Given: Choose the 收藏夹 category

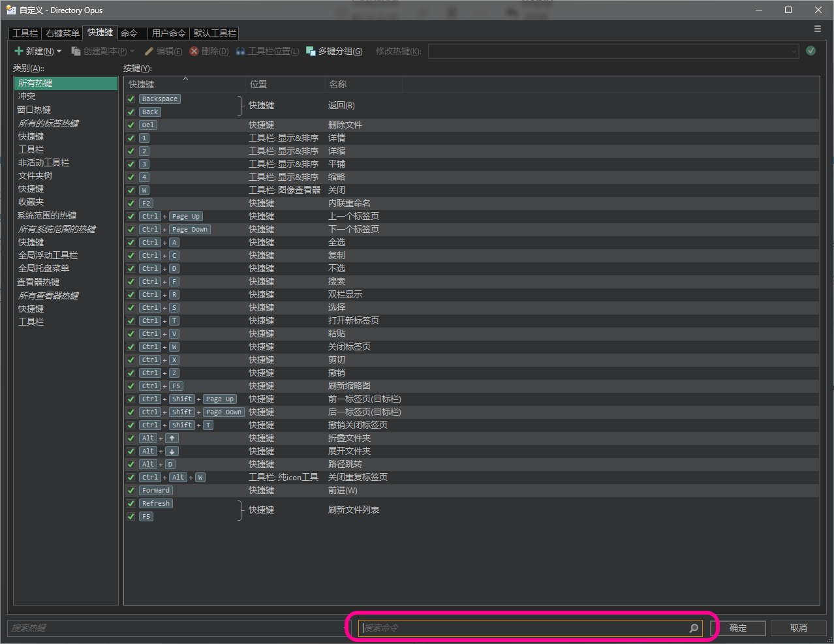Looking at the screenshot, I should click(31, 202).
